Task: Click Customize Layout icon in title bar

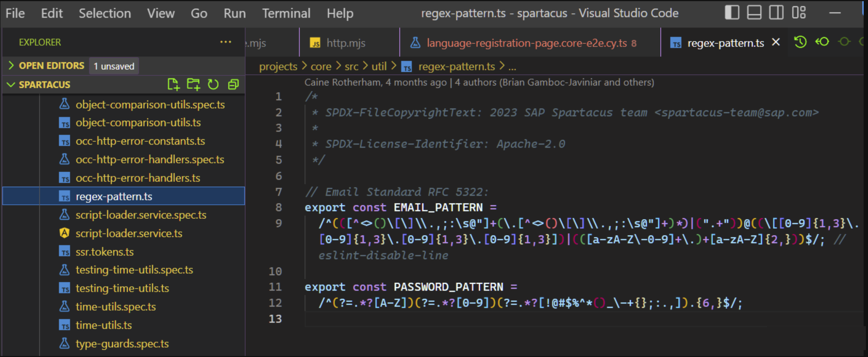Action: (798, 13)
